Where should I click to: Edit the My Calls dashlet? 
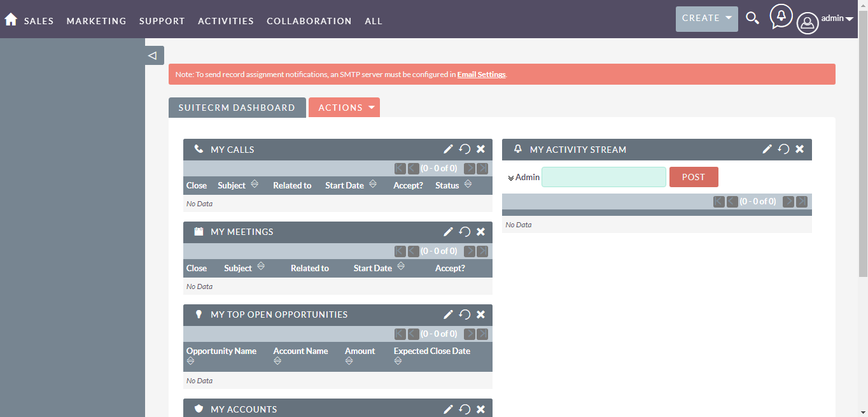[x=448, y=148]
